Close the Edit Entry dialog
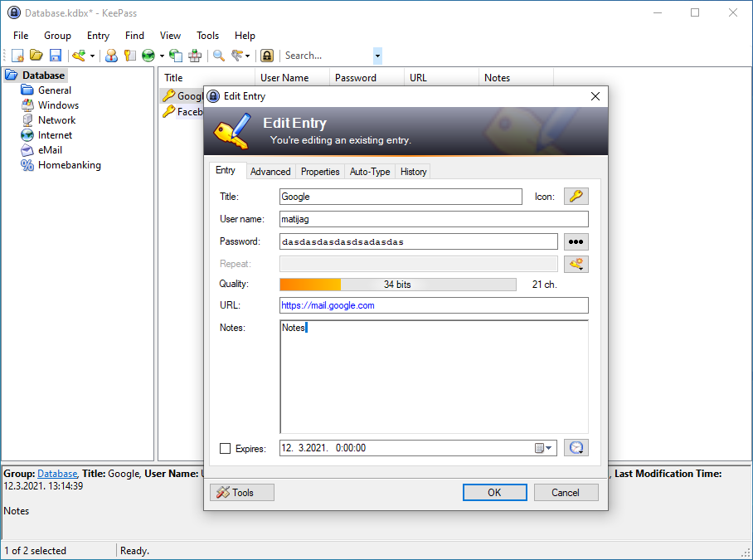This screenshot has width=753, height=560. pos(595,96)
